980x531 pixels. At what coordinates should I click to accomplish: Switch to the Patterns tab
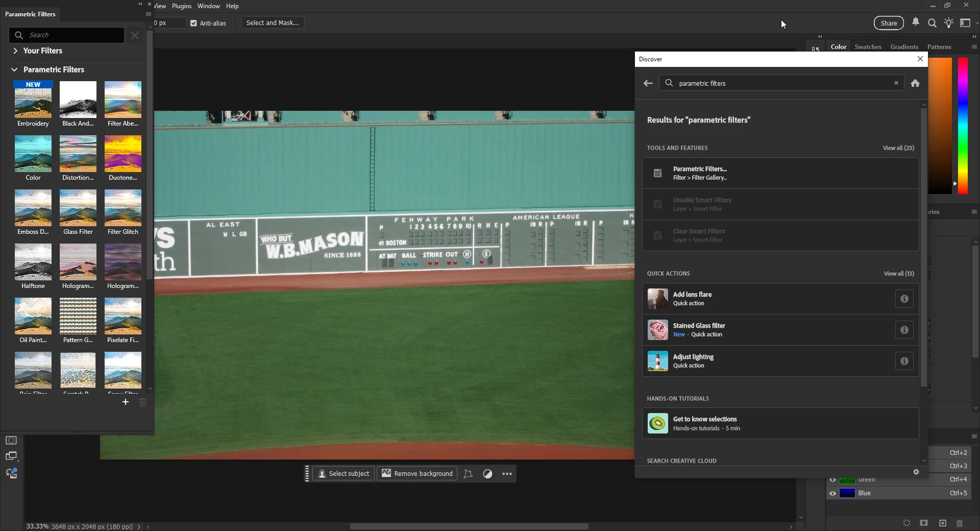(939, 47)
